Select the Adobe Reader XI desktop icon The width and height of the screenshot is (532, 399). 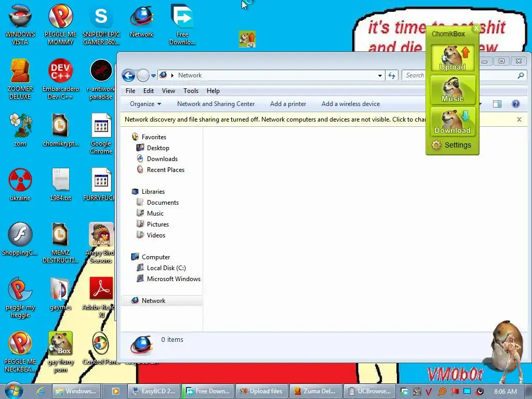pyautogui.click(x=100, y=298)
